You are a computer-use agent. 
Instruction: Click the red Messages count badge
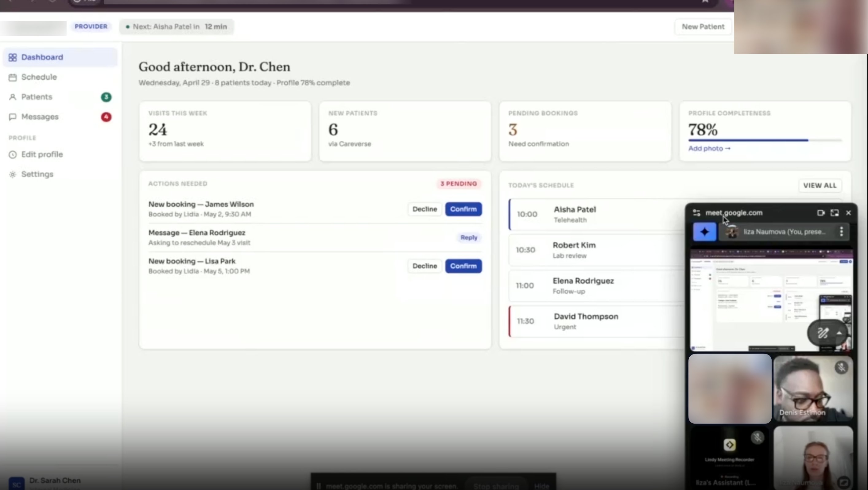[x=106, y=117]
